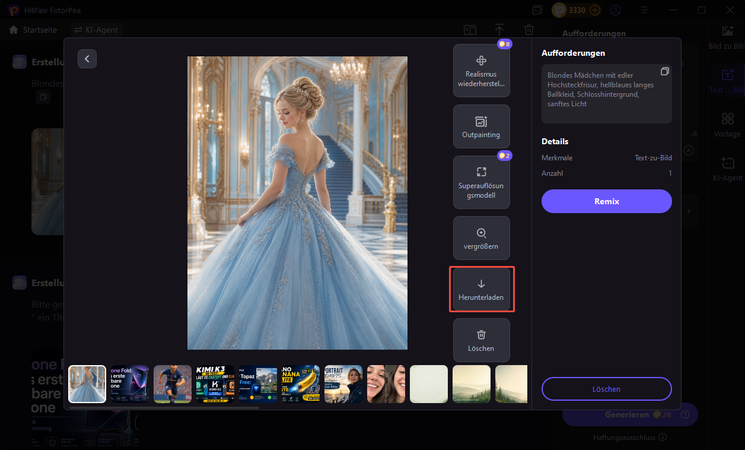Add credits with the plus icon
The image size is (745, 450).
pyautogui.click(x=595, y=10)
